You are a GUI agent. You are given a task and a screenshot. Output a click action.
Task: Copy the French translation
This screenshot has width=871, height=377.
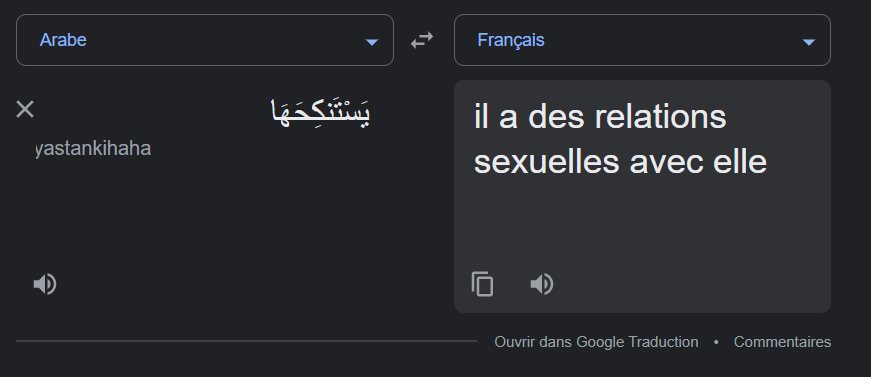[x=482, y=284]
